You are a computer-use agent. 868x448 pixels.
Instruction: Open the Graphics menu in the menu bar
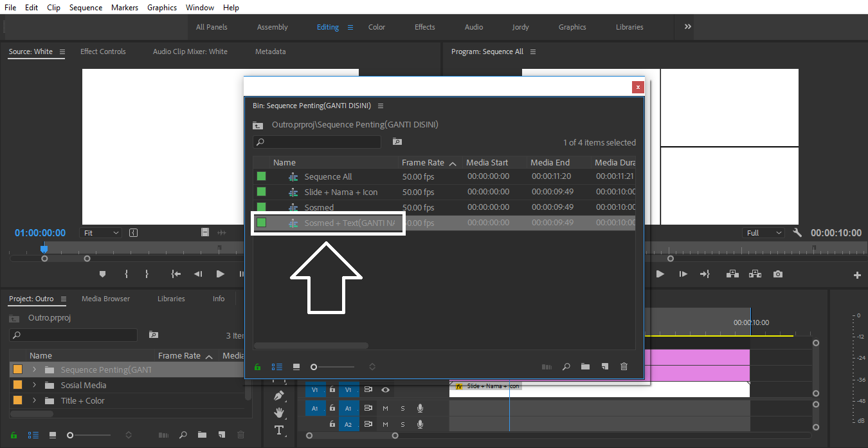(162, 8)
